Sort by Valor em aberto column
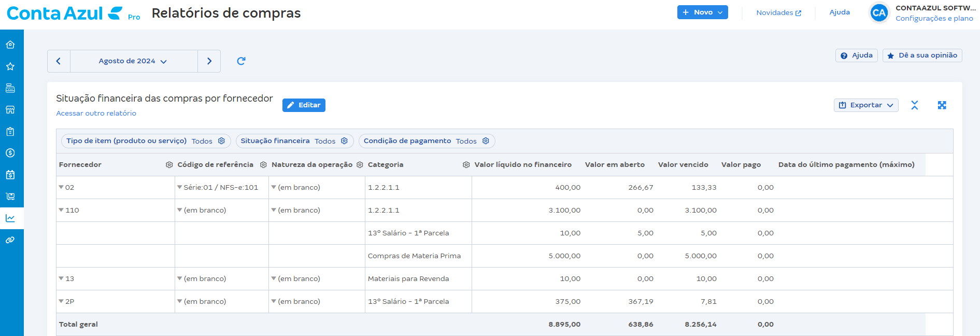980x336 pixels. click(x=615, y=165)
